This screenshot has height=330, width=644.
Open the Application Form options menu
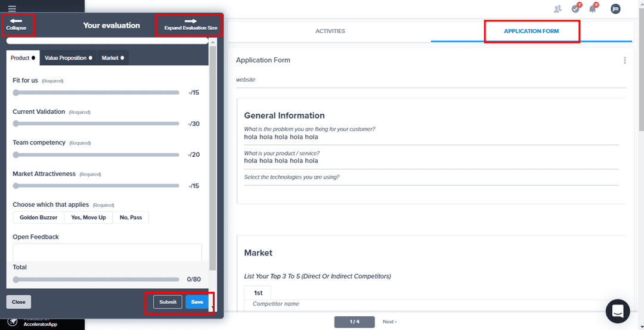625,60
